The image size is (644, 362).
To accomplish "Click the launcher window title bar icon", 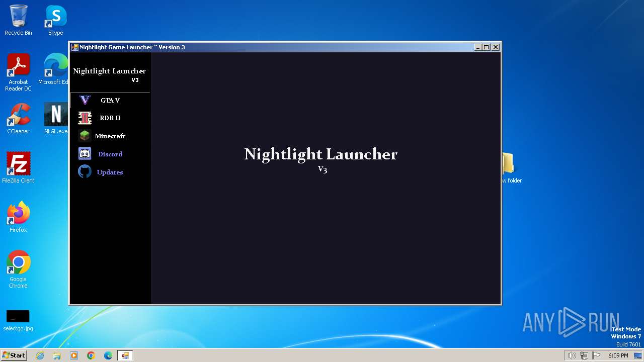I will (74, 47).
